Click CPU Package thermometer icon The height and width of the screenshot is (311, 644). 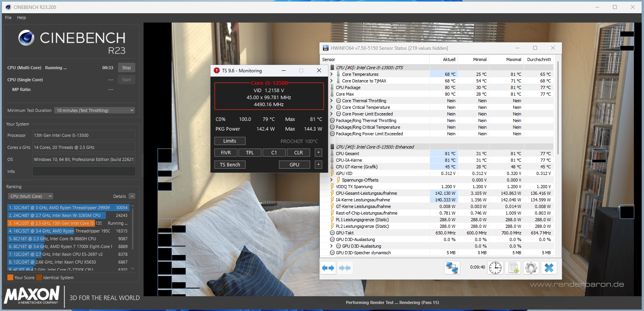(332, 87)
